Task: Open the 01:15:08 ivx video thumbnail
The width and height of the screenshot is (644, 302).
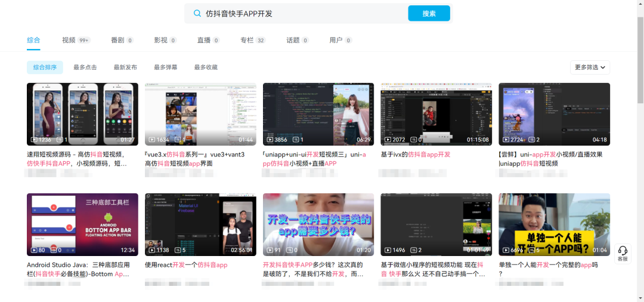Action: 436,114
